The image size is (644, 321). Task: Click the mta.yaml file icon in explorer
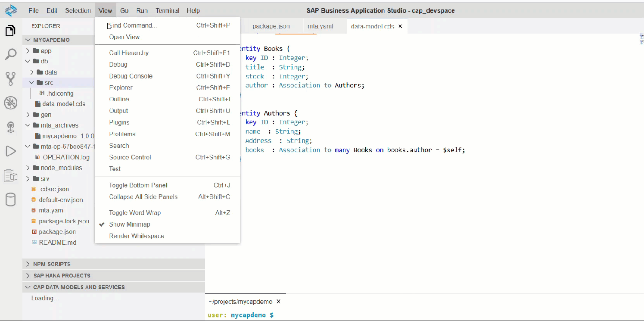[34, 210]
